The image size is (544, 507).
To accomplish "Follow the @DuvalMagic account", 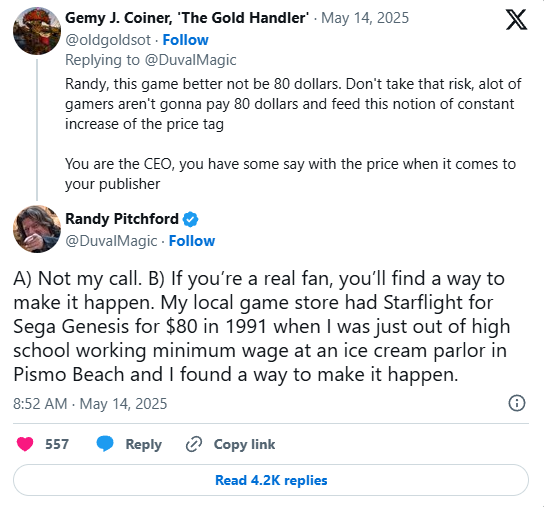I will (x=192, y=241).
